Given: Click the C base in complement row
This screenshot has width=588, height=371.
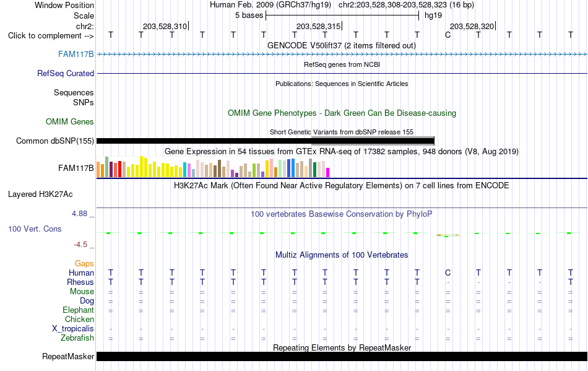Looking at the screenshot, I should coord(447,35).
